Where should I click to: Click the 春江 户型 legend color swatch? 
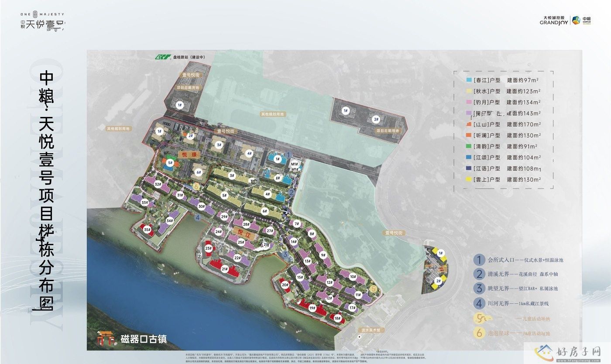point(469,81)
